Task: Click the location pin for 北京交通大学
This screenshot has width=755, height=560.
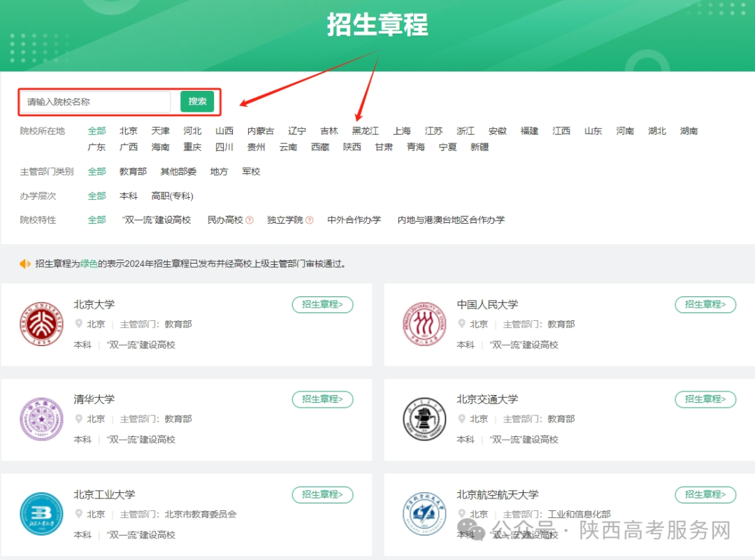Action: (x=462, y=419)
